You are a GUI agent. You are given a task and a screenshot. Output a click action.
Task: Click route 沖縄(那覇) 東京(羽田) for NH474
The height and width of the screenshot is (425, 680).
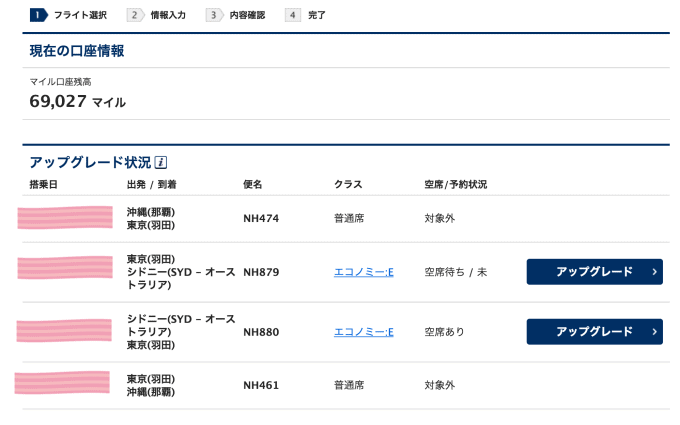(x=151, y=219)
